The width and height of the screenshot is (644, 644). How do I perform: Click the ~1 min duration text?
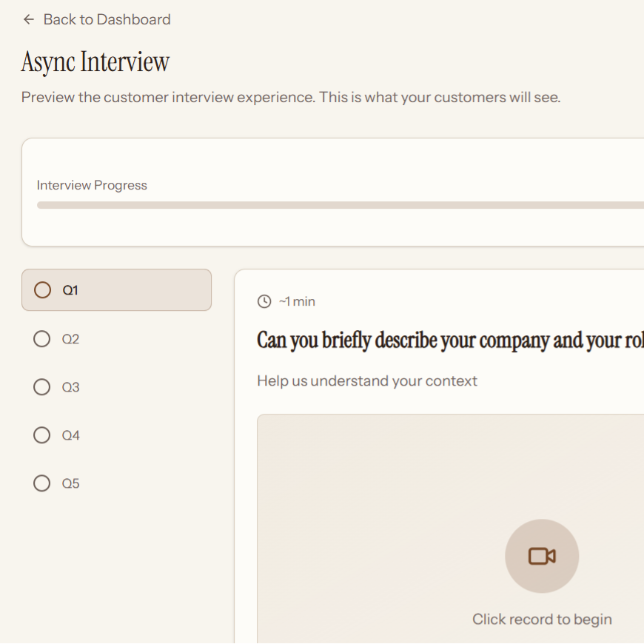(297, 301)
